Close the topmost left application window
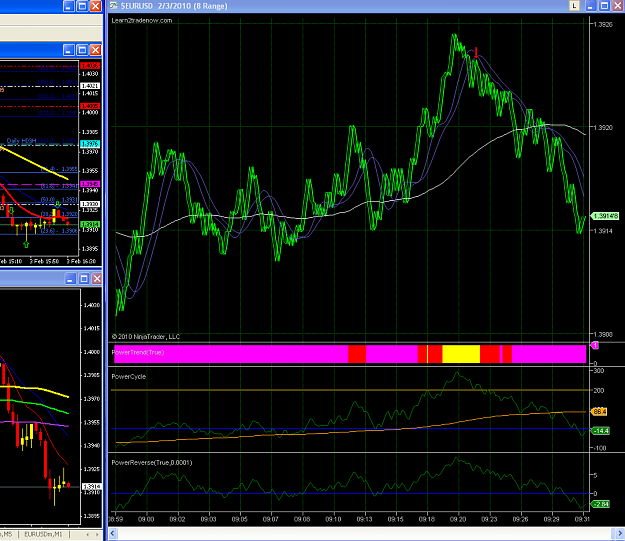The image size is (625, 541). pyautogui.click(x=95, y=6)
